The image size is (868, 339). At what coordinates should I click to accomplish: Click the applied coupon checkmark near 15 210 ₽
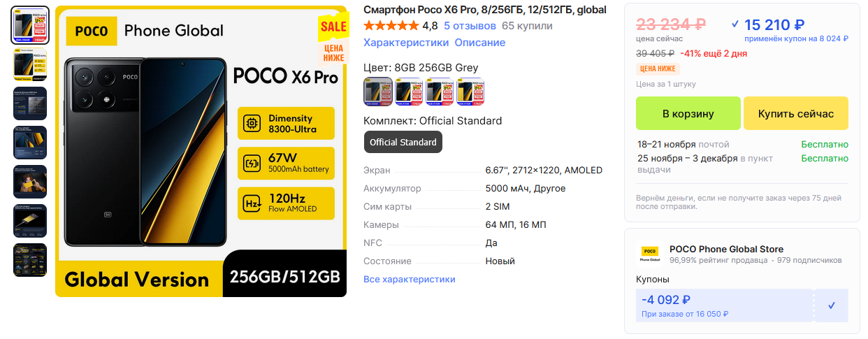click(x=735, y=24)
